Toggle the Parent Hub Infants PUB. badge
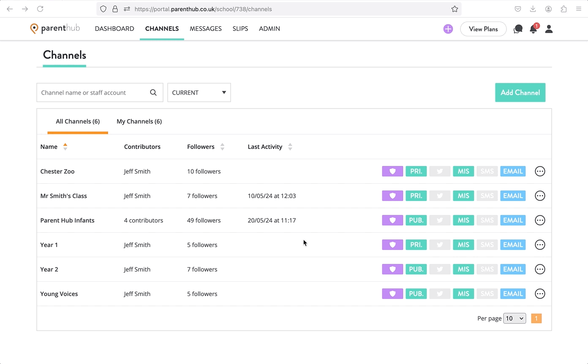588x364 pixels. [x=416, y=220]
